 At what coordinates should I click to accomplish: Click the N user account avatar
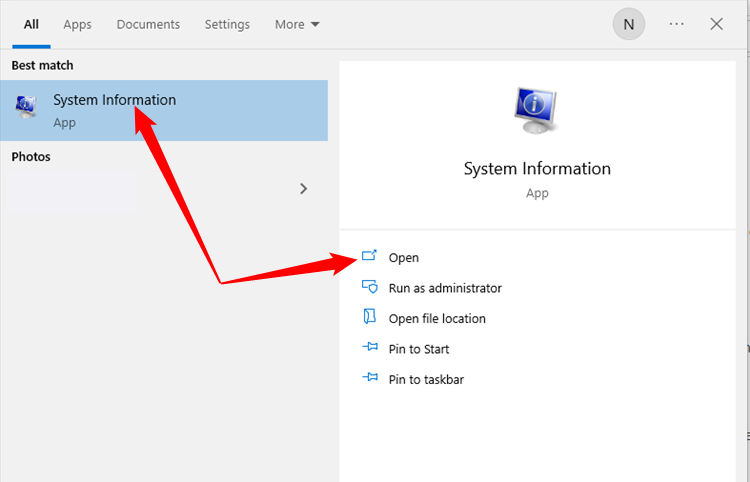pos(629,24)
